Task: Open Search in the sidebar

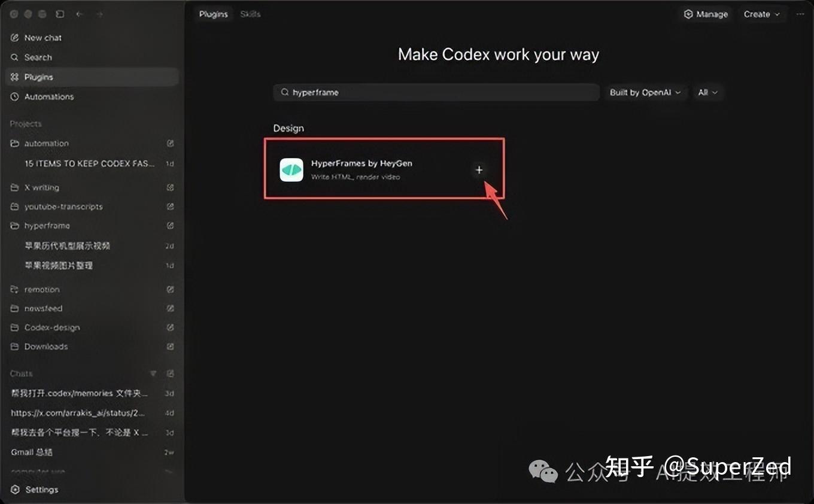Action: coord(93,57)
